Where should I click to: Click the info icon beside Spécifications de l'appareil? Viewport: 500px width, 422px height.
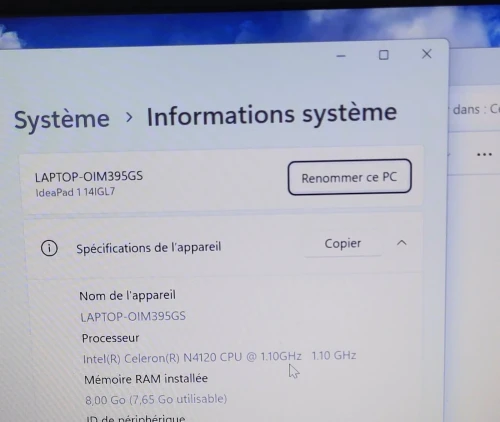[x=49, y=248]
